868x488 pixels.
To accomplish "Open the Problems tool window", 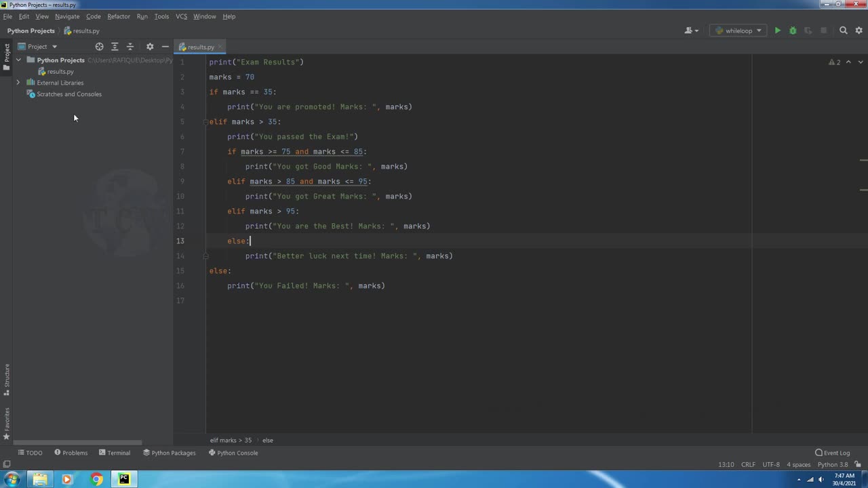I will click(x=71, y=453).
